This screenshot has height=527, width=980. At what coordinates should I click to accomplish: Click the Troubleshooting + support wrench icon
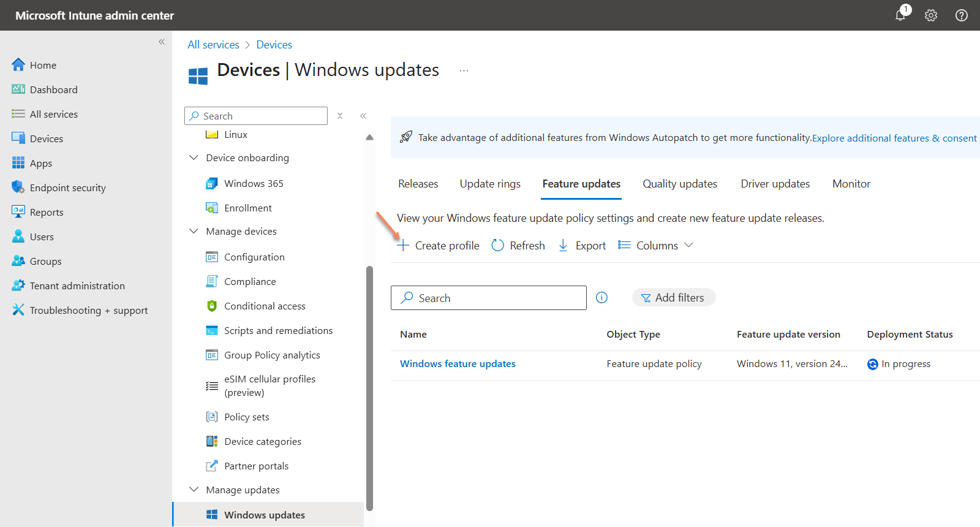click(18, 310)
